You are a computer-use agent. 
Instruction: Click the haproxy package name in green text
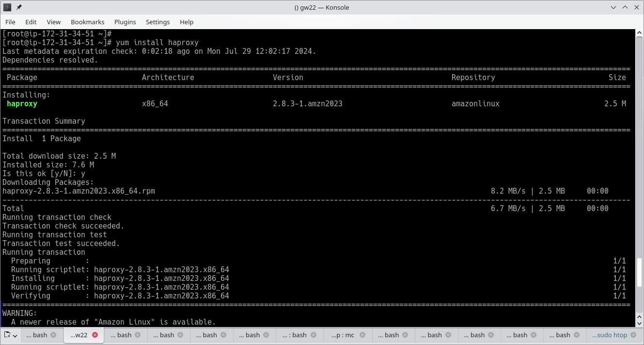tap(22, 103)
